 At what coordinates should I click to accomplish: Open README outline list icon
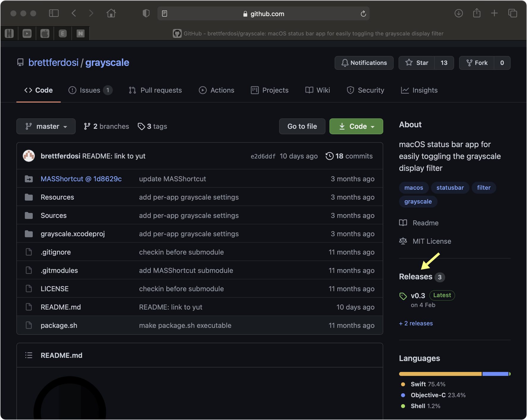29,355
